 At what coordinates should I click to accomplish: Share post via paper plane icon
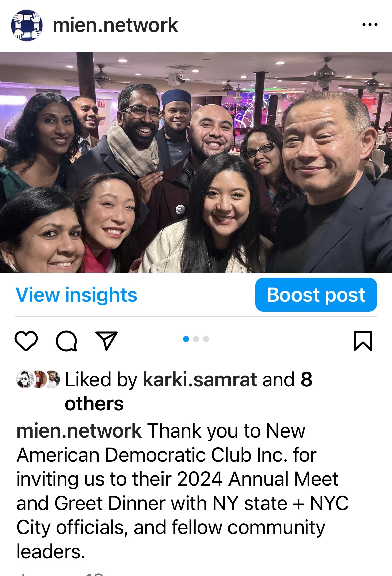[x=107, y=341]
